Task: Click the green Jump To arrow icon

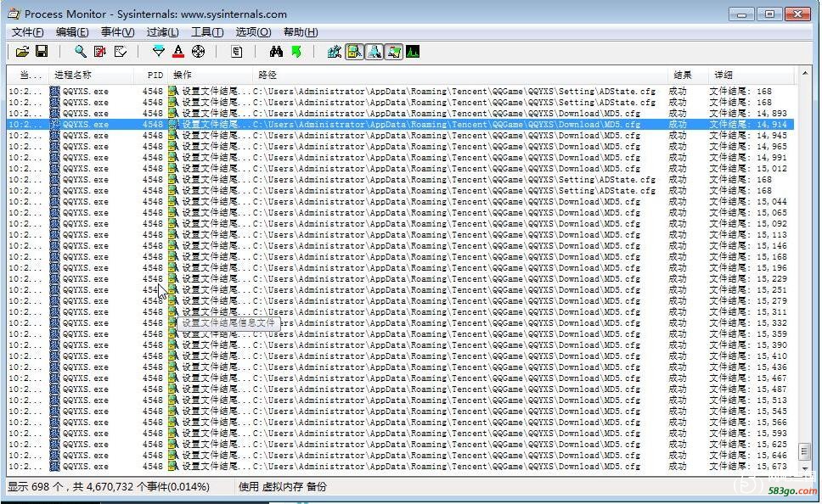Action: coord(296,52)
